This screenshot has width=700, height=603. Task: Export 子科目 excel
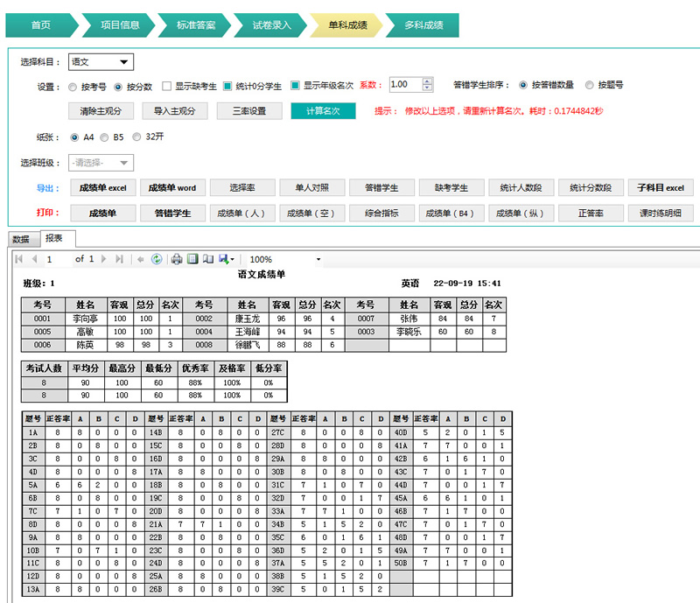coord(661,188)
